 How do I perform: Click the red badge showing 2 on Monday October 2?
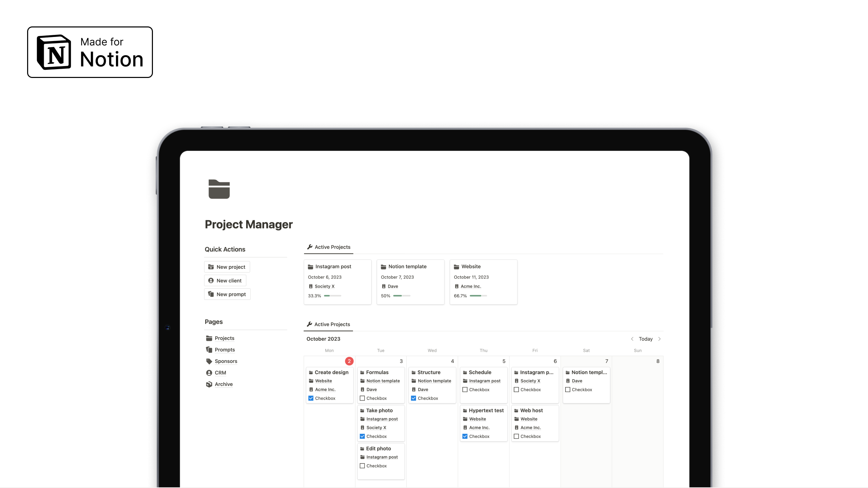point(349,361)
